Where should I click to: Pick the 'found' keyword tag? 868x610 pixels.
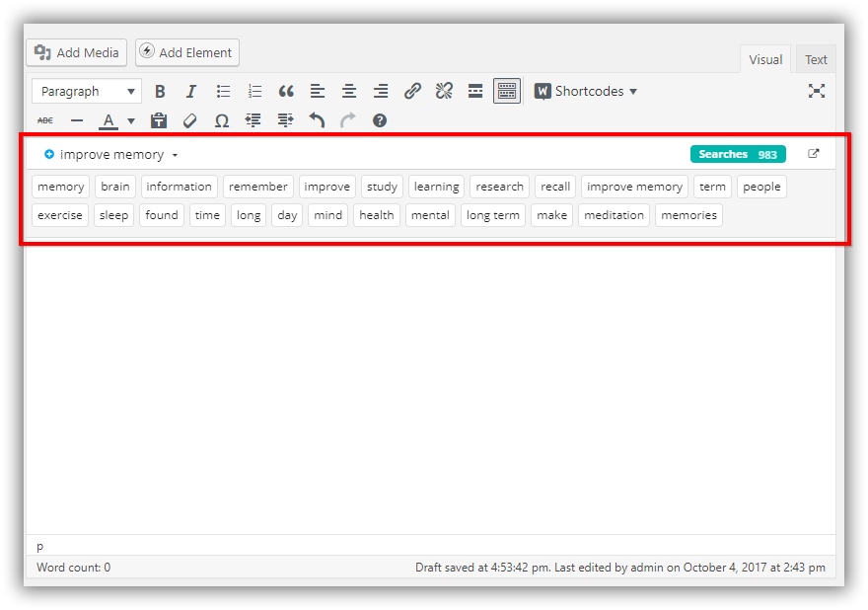(x=162, y=215)
